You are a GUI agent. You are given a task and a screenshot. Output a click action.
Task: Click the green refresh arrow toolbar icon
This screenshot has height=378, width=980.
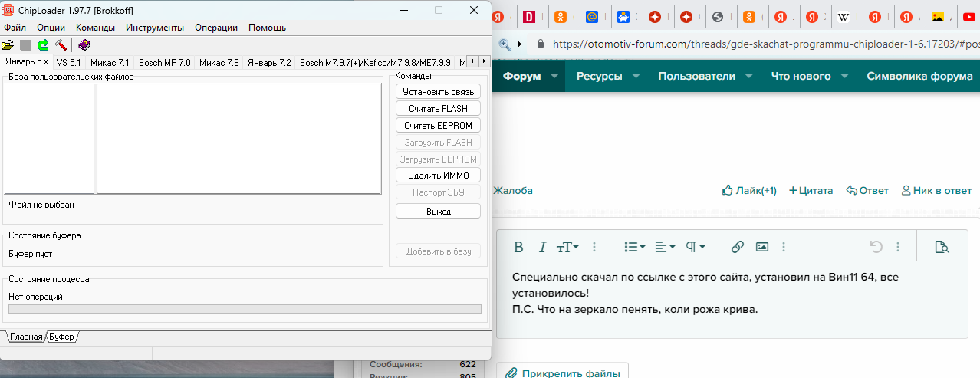[43, 45]
